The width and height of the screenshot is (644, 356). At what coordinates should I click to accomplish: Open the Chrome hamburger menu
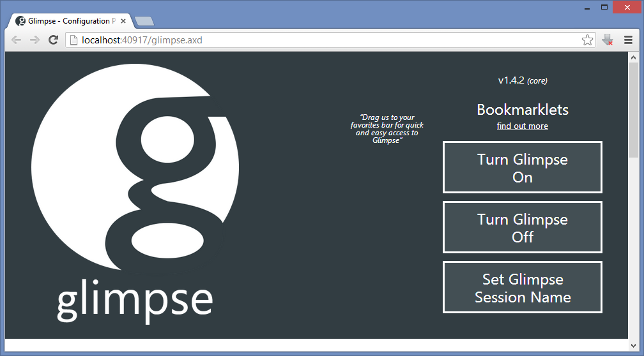tap(628, 40)
